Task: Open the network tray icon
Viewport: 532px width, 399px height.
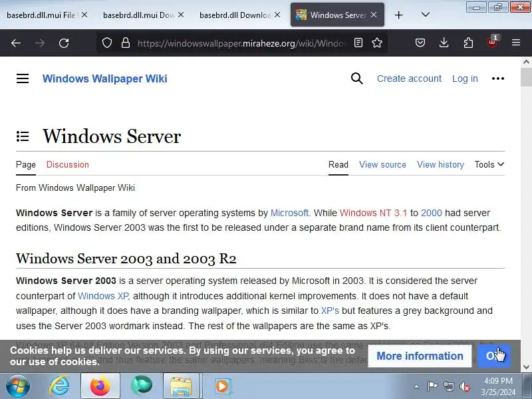Action: pyautogui.click(x=448, y=386)
